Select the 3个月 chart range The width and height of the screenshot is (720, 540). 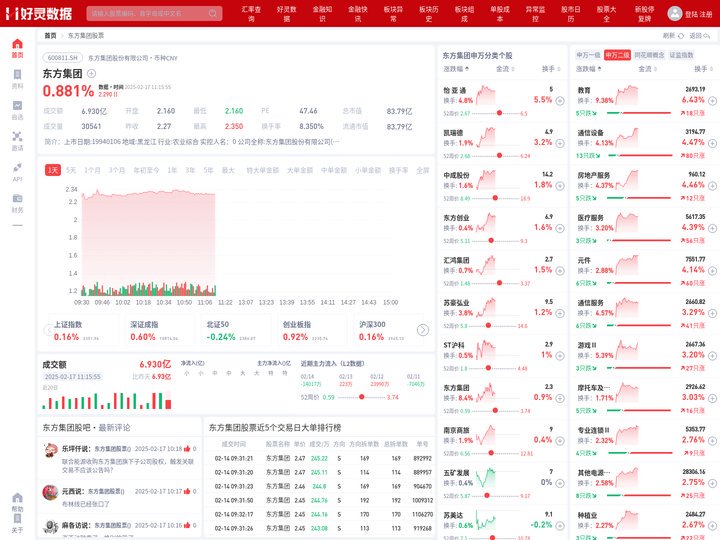(117, 170)
